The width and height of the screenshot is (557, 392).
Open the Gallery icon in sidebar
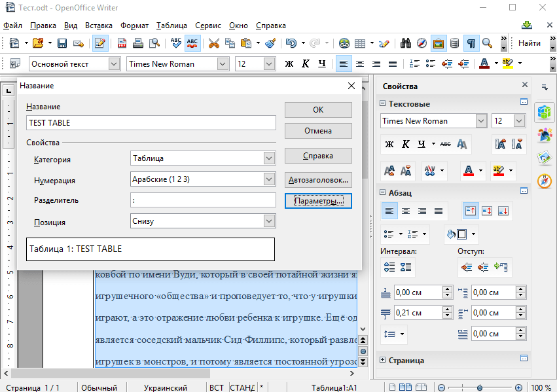pos(544,158)
